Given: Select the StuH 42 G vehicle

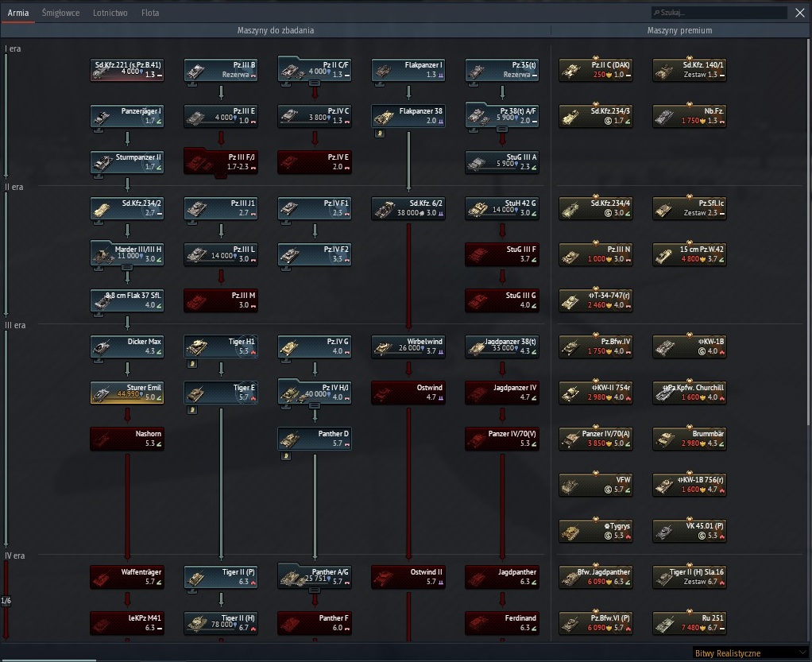Looking at the screenshot, I should (x=502, y=208).
